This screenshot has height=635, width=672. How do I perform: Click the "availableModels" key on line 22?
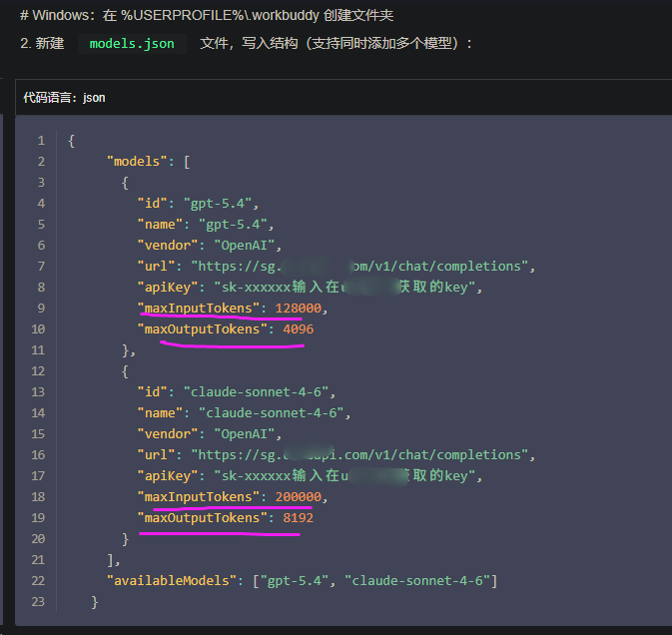pos(172,581)
